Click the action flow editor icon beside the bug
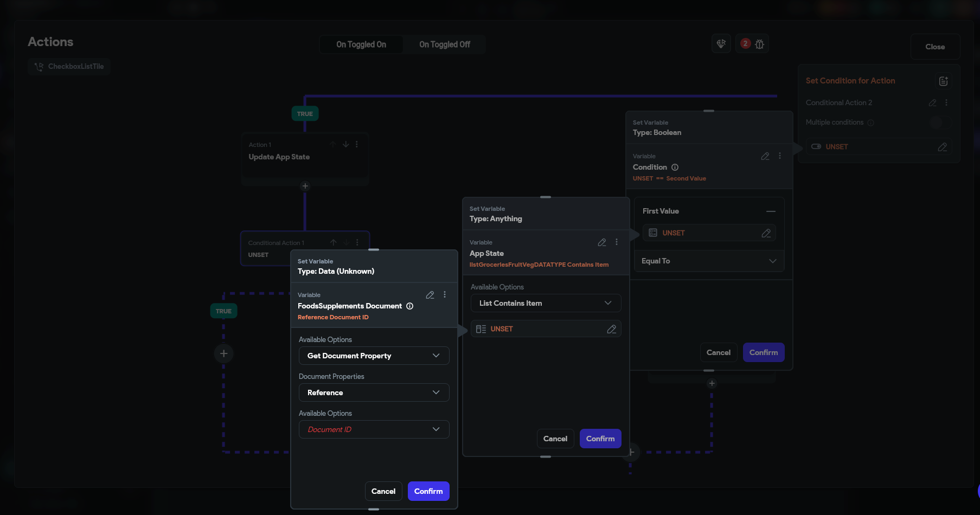980x515 pixels. coord(721,43)
